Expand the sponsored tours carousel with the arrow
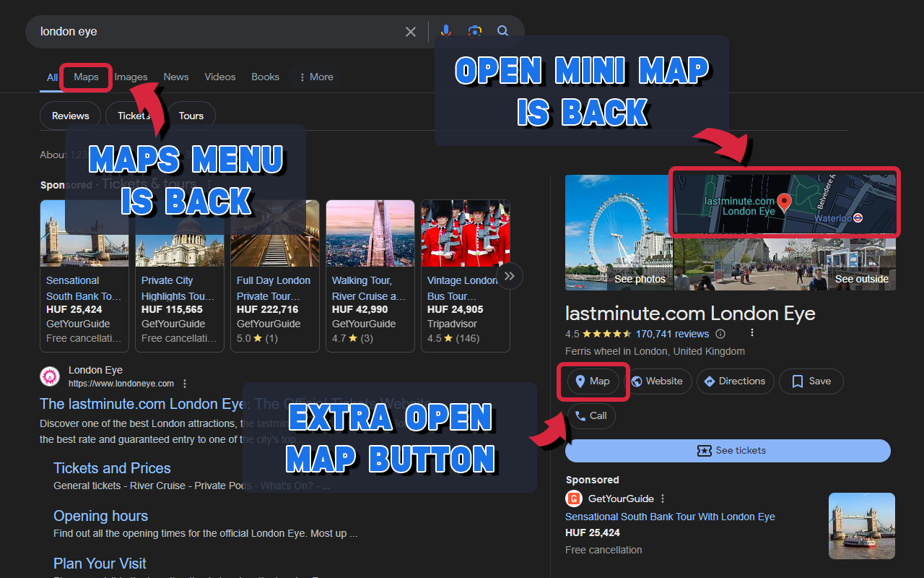Screen dimensions: 924x578 click(x=509, y=276)
